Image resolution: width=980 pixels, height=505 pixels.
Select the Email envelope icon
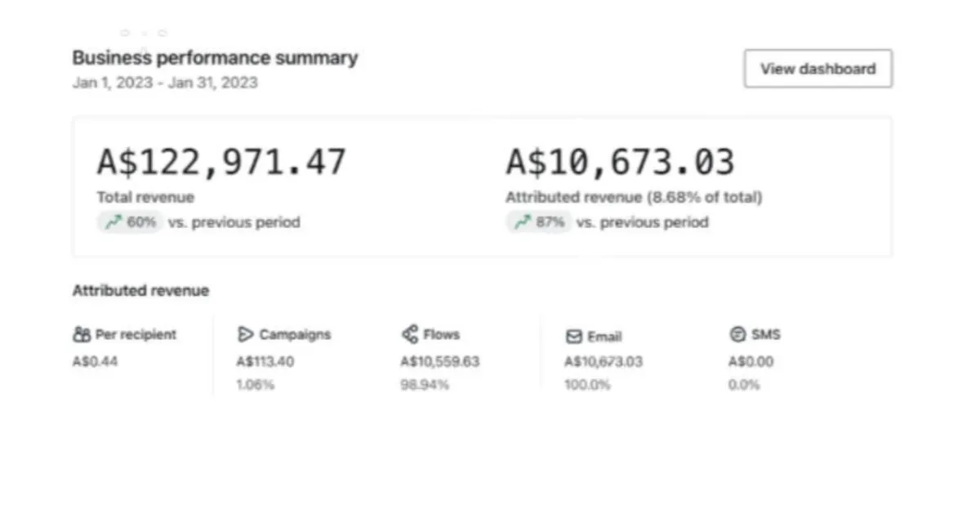pyautogui.click(x=574, y=337)
